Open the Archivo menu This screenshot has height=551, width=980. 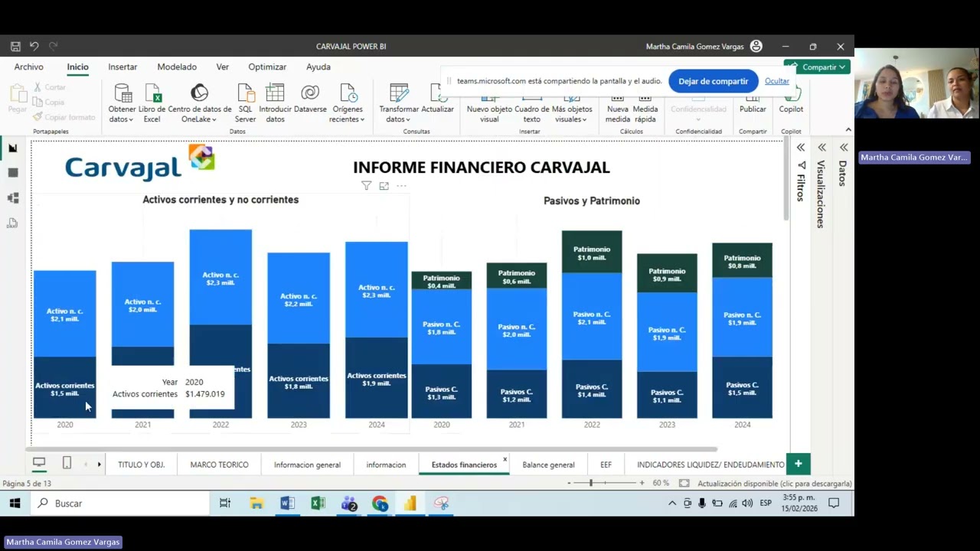click(28, 67)
